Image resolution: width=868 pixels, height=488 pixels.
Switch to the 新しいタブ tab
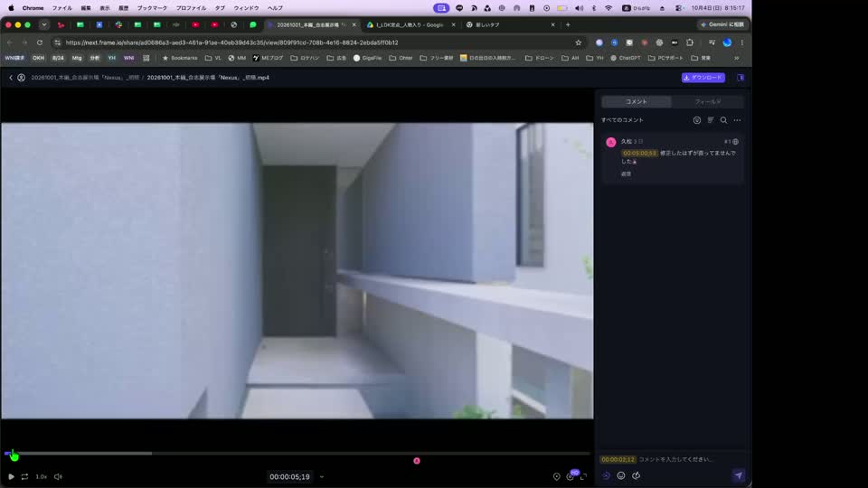click(x=509, y=25)
